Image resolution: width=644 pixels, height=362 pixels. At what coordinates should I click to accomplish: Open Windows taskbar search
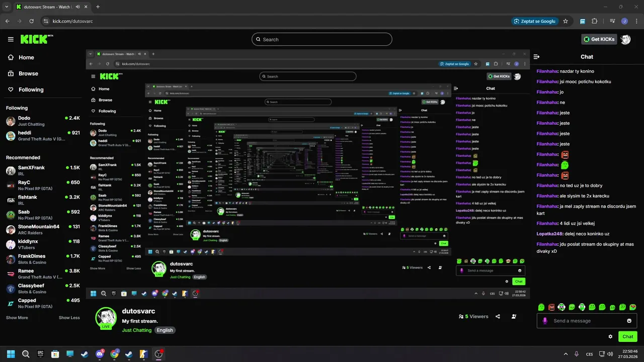pos(26,354)
